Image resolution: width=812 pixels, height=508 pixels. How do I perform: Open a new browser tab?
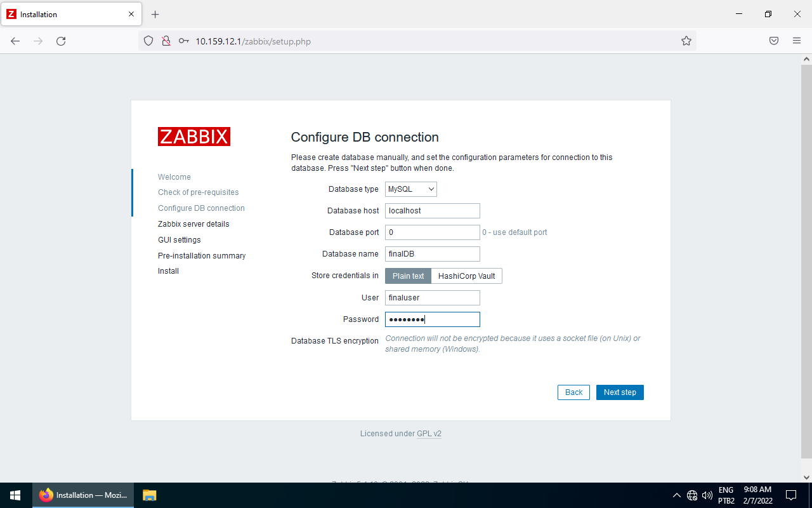coord(155,15)
